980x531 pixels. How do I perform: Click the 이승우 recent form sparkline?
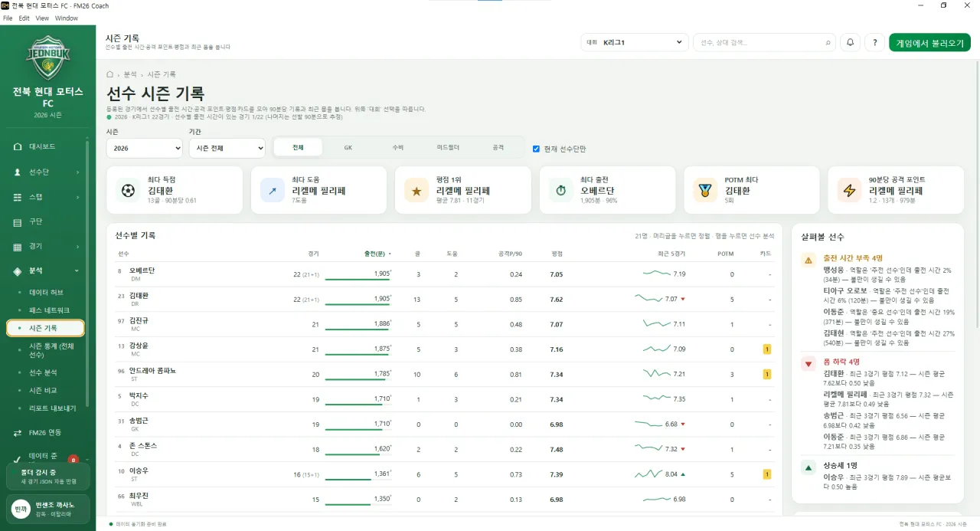[648, 474]
